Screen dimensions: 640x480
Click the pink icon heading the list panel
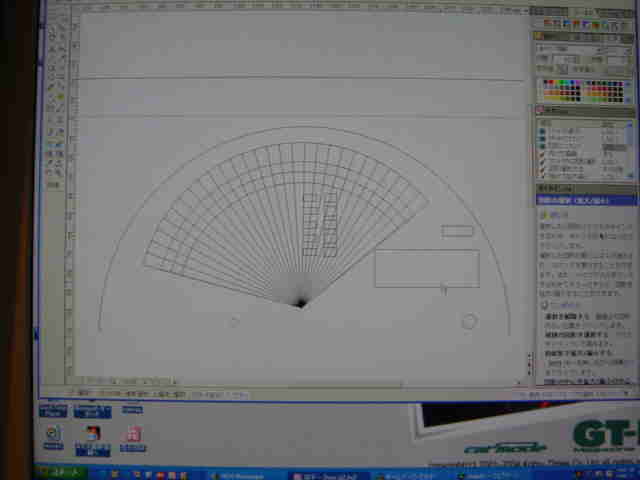541,111
